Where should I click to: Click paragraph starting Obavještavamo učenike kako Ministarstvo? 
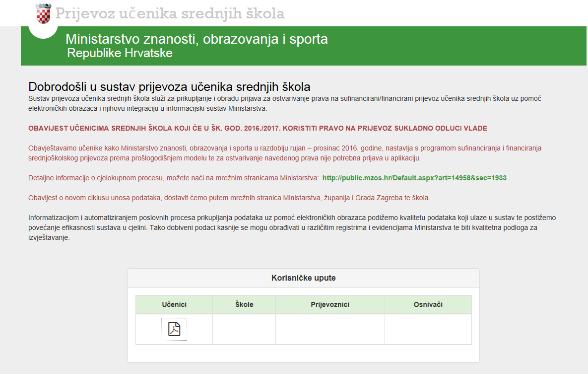(285, 153)
